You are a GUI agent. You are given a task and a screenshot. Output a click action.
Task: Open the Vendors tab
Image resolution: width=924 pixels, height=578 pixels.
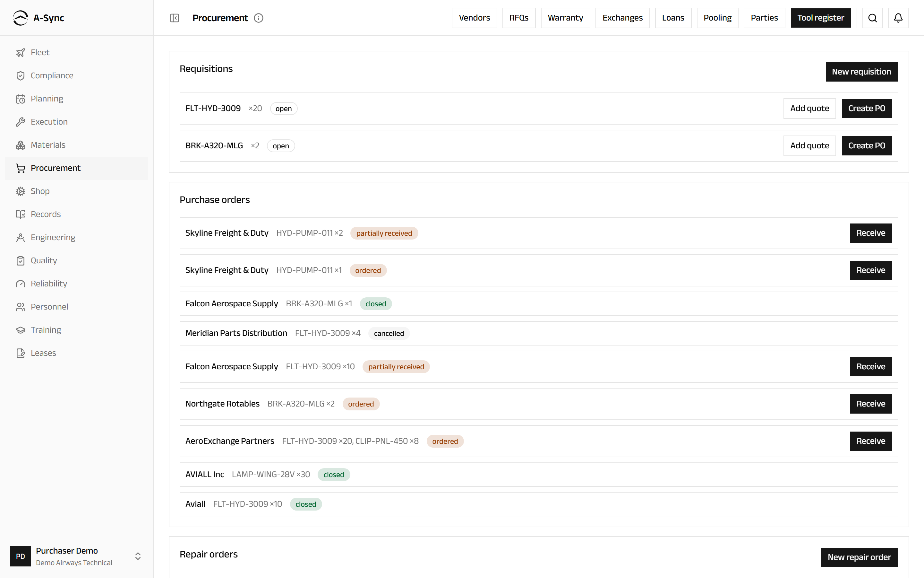point(474,18)
